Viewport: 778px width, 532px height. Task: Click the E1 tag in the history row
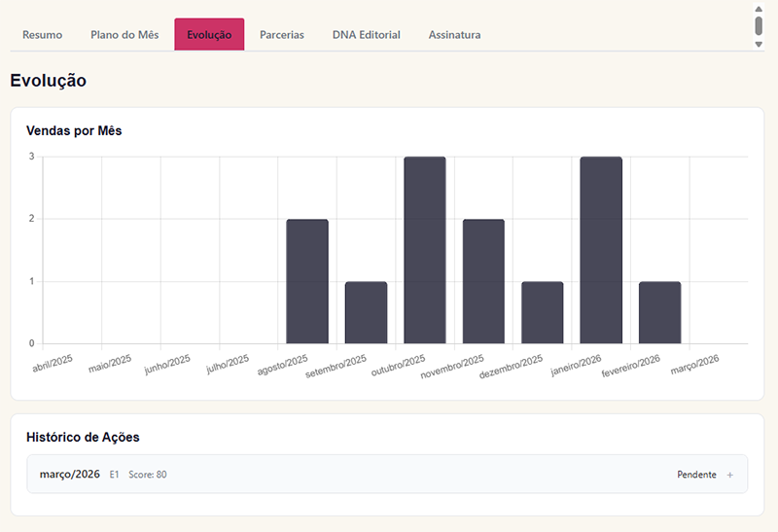pos(114,475)
